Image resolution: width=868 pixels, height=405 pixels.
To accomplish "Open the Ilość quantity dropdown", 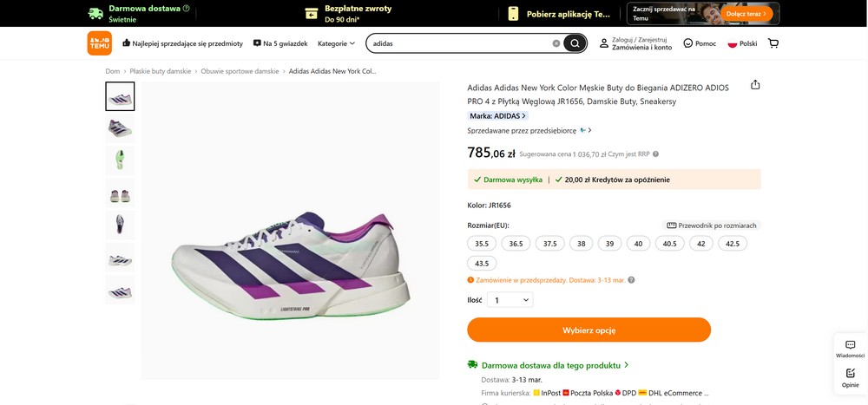I will [x=510, y=300].
